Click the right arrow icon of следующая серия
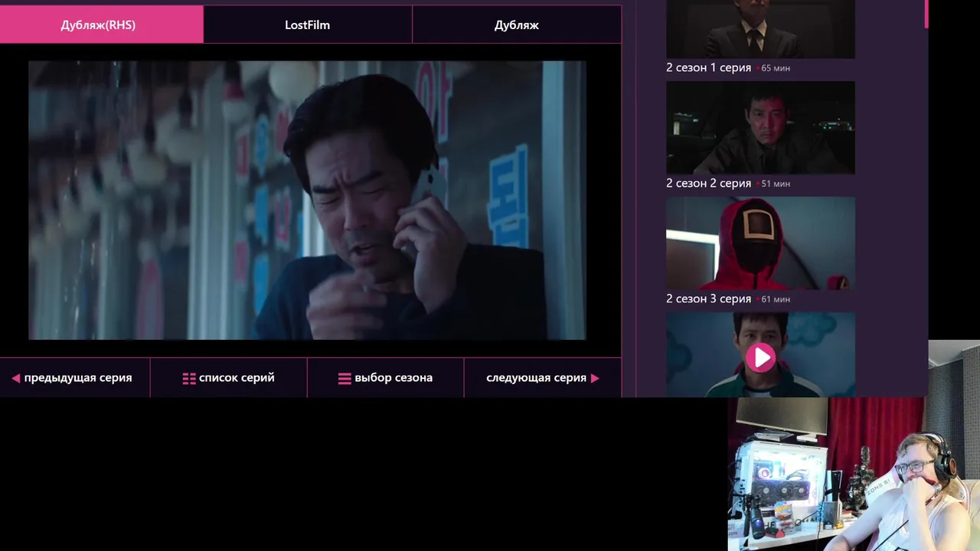The height and width of the screenshot is (551, 980). click(x=595, y=378)
